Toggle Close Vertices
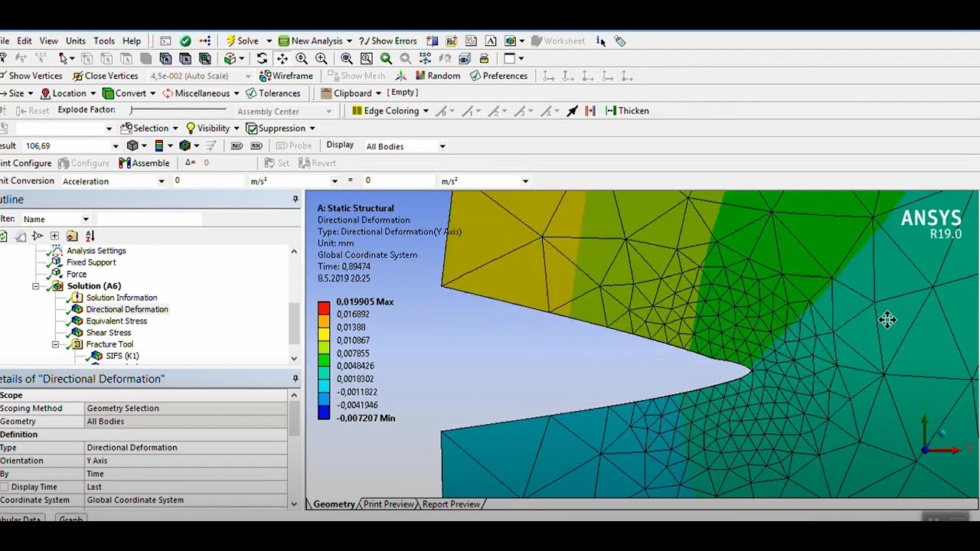Viewport: 980px width, 551px height. pos(106,76)
